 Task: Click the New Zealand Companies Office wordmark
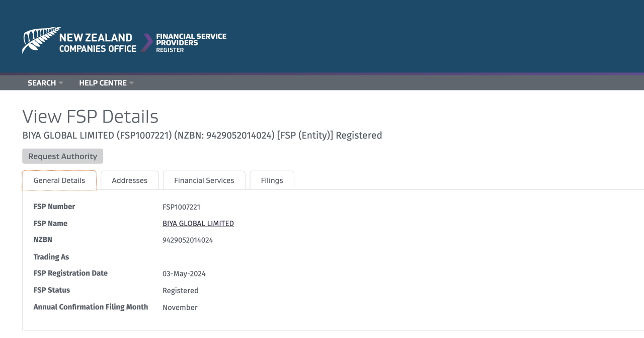pos(97,43)
